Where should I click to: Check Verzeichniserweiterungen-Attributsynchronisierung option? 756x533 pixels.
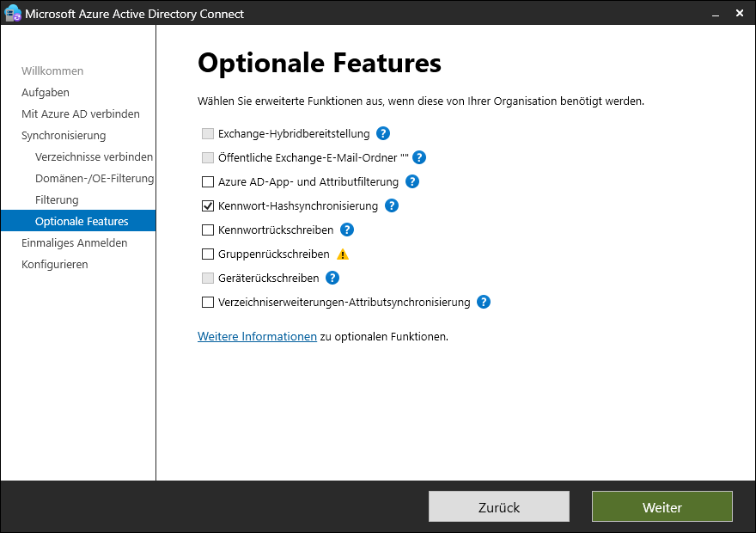[207, 303]
